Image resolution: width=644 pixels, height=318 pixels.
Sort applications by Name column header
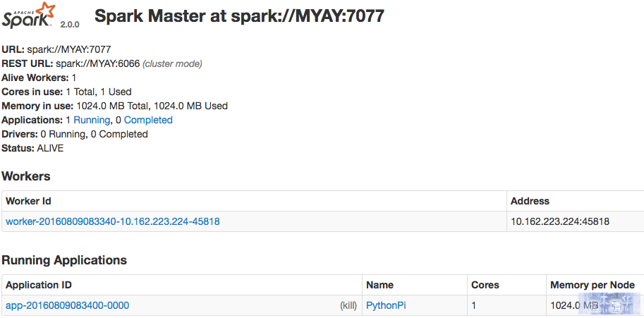coord(379,285)
